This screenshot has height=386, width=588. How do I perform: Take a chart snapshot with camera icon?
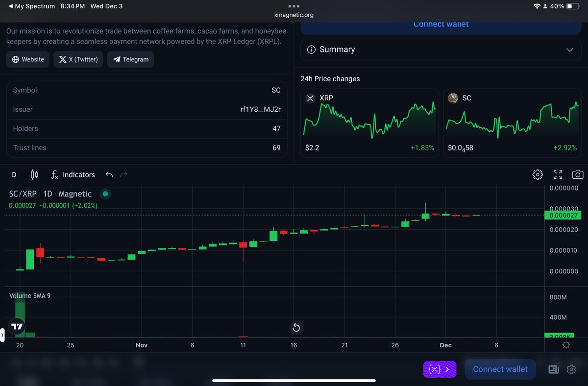[x=578, y=174]
